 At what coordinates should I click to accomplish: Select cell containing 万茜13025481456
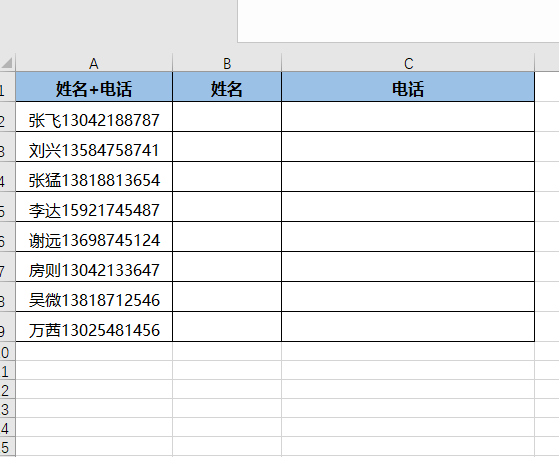(94, 327)
